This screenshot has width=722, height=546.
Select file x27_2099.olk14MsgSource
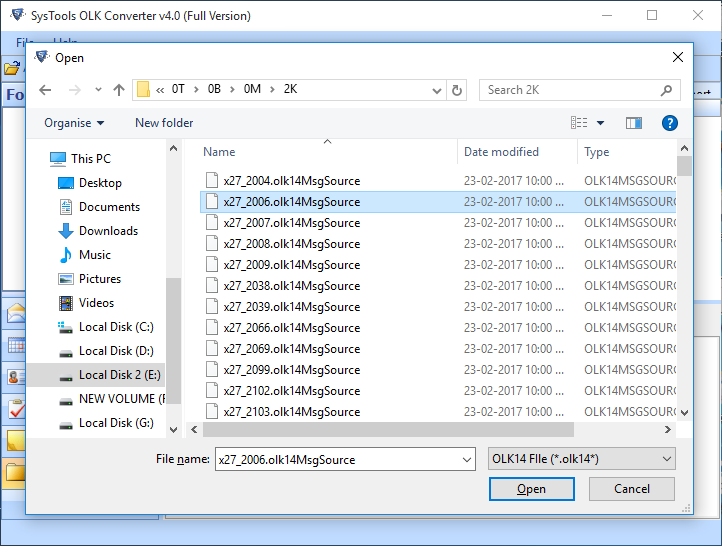click(438, 370)
